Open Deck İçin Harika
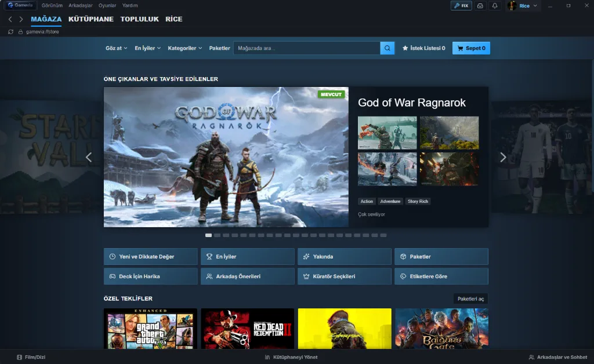Image resolution: width=594 pixels, height=364 pixels. pos(150,276)
